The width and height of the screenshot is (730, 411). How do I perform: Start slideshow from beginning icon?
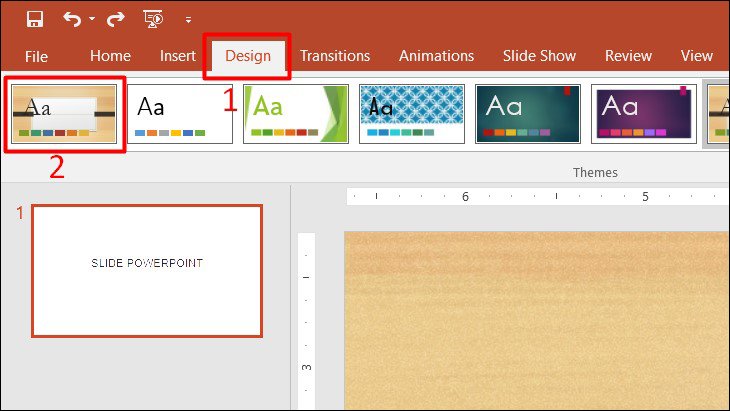[153, 19]
